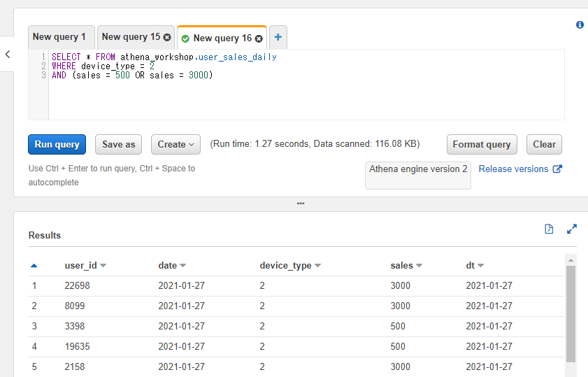Close the New query 16 tab
Image resolution: width=588 pixels, height=377 pixels.
point(259,38)
